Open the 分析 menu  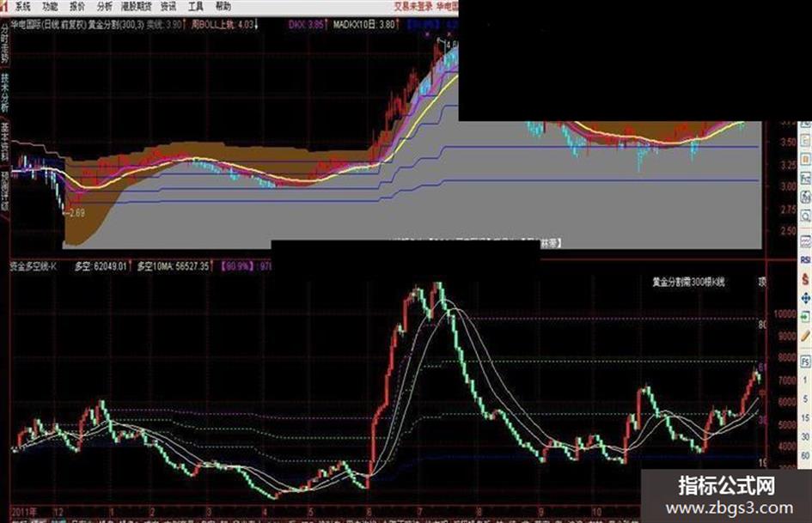(x=104, y=7)
